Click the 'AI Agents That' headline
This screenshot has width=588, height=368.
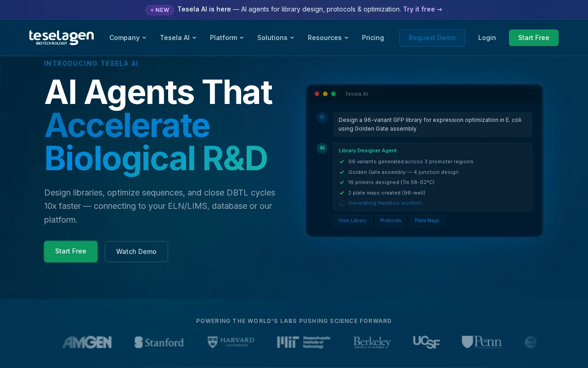point(158,92)
